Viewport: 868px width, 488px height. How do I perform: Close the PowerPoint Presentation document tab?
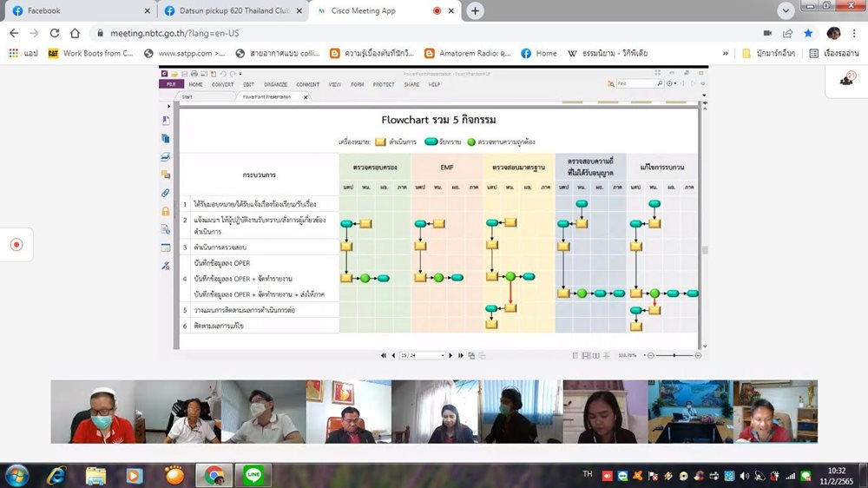(306, 97)
